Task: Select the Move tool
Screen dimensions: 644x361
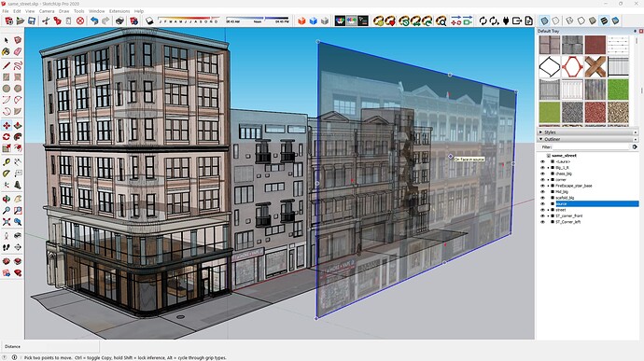Action: (7, 125)
